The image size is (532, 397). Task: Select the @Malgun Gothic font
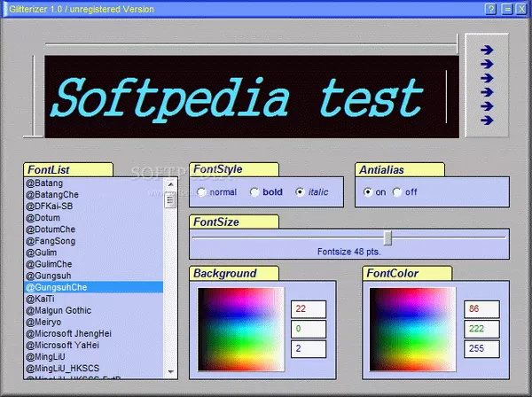tap(94, 310)
